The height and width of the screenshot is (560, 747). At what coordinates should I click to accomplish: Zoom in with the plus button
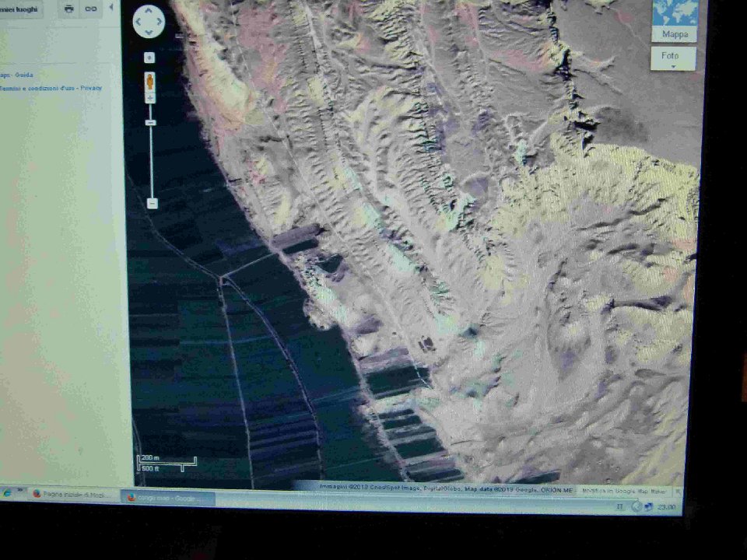150,98
